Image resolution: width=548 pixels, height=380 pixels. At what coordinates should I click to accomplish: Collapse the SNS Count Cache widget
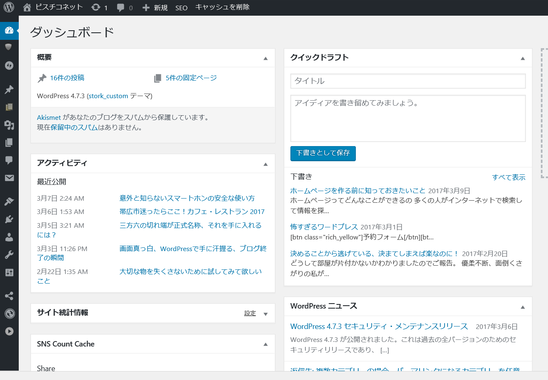(x=266, y=344)
